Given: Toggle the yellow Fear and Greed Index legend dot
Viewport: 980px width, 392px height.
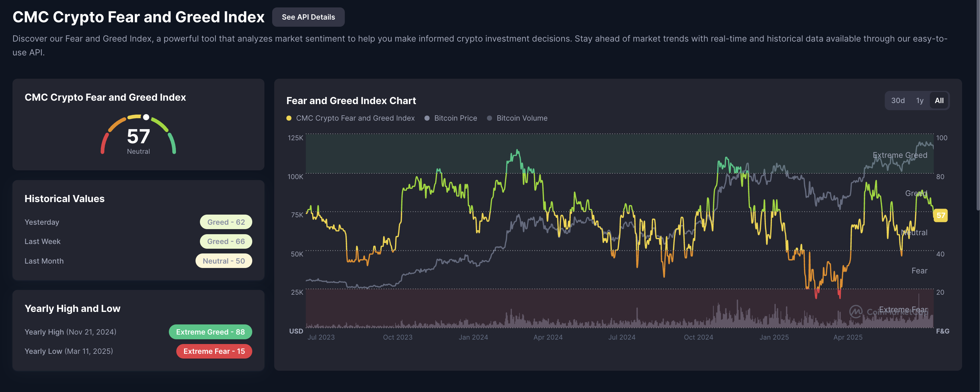Looking at the screenshot, I should point(289,118).
